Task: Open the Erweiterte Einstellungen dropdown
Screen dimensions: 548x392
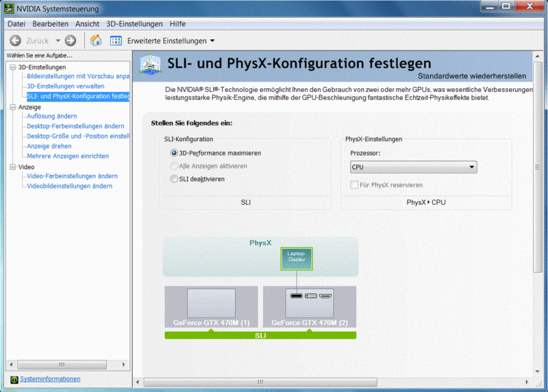Action: click(x=212, y=41)
